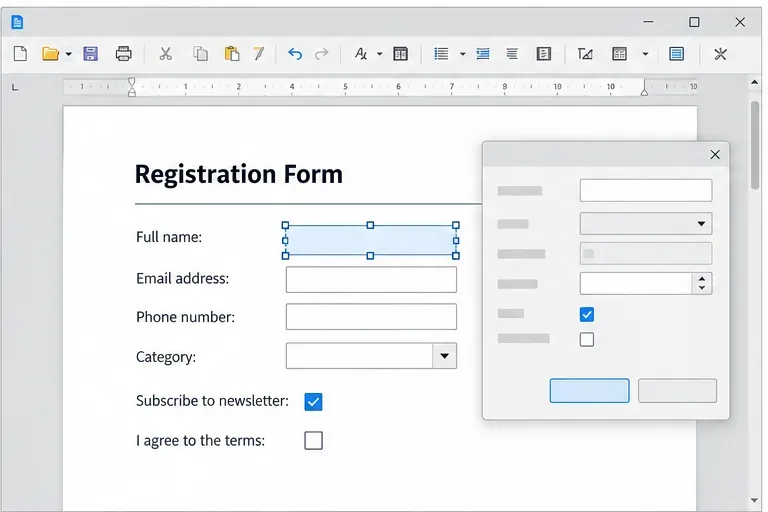Click the first text field in dialog

[646, 190]
